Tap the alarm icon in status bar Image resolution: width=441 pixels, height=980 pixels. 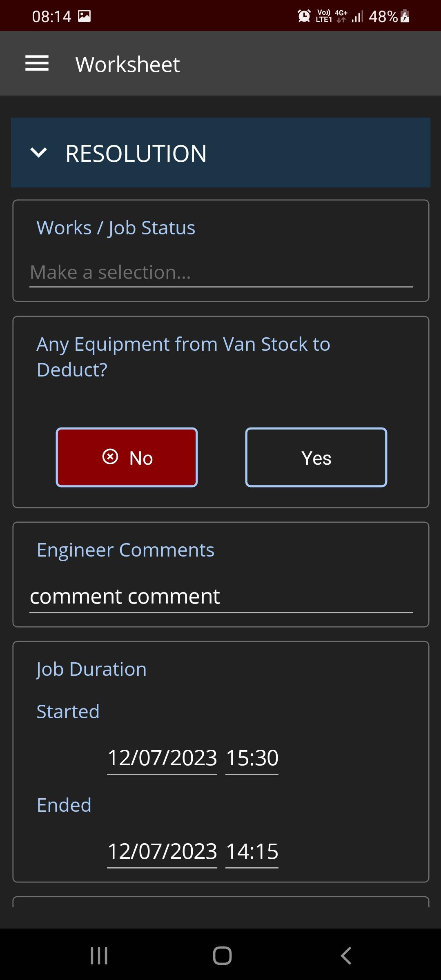pyautogui.click(x=304, y=16)
